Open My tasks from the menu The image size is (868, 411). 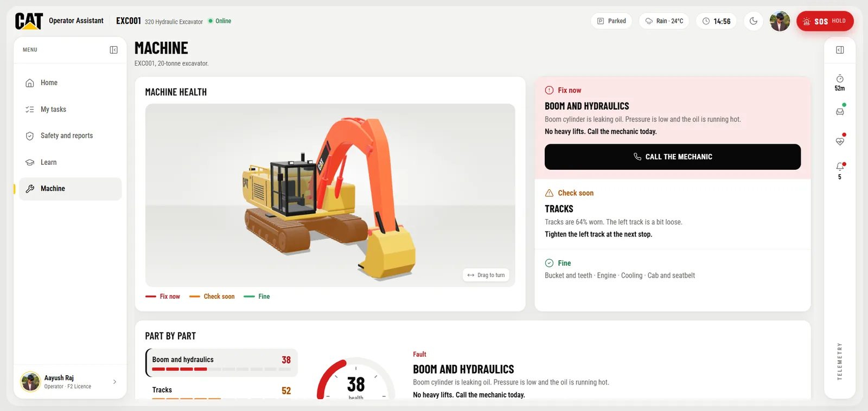(71, 110)
